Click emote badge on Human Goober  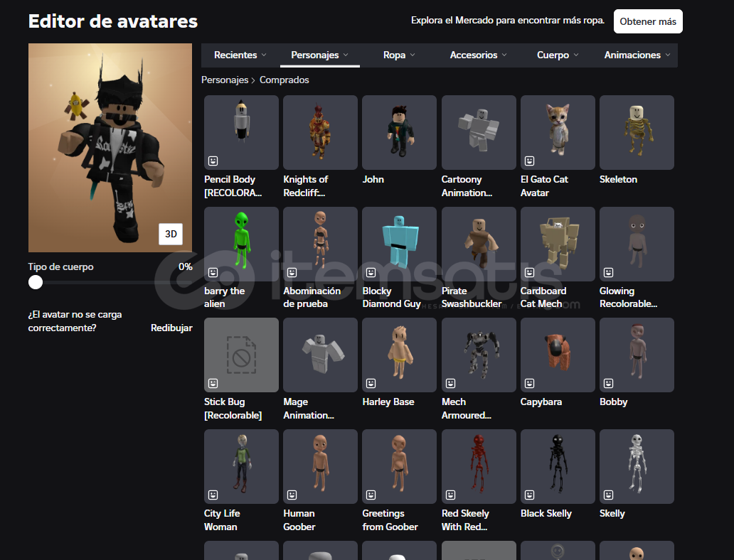(292, 495)
